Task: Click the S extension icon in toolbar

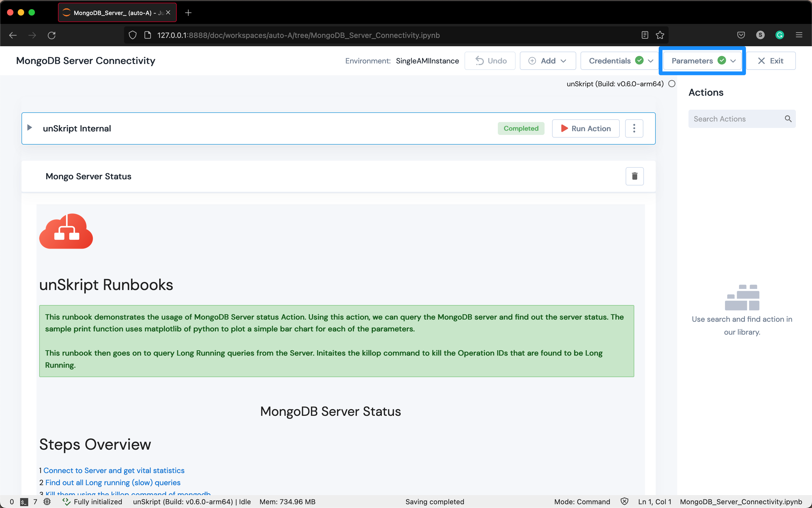Action: (760, 35)
